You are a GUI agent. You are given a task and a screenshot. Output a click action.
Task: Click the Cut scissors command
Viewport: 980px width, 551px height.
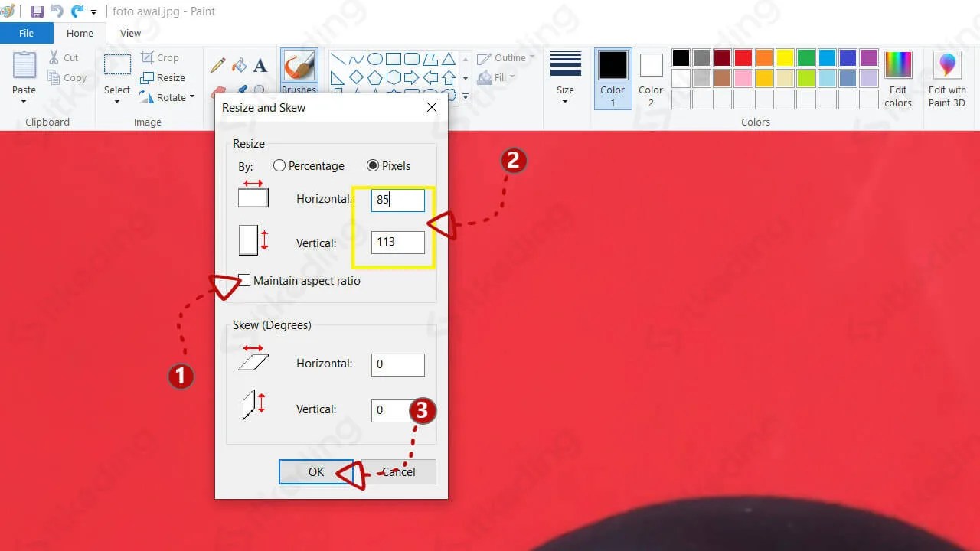tap(63, 57)
